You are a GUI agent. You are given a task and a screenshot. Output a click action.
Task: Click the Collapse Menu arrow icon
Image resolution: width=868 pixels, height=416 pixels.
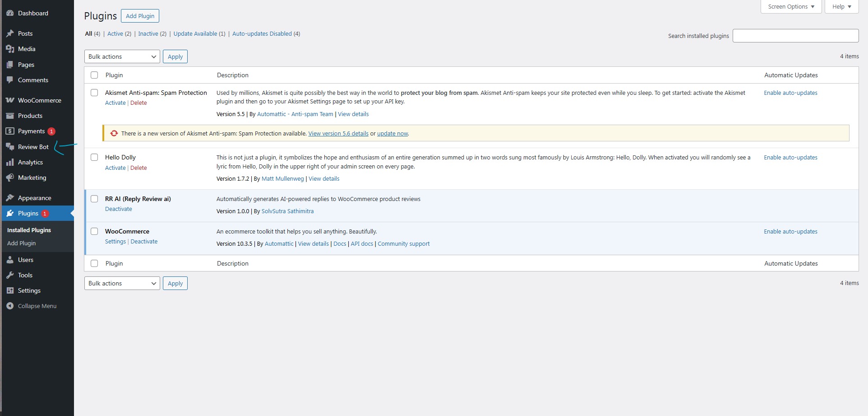point(10,306)
